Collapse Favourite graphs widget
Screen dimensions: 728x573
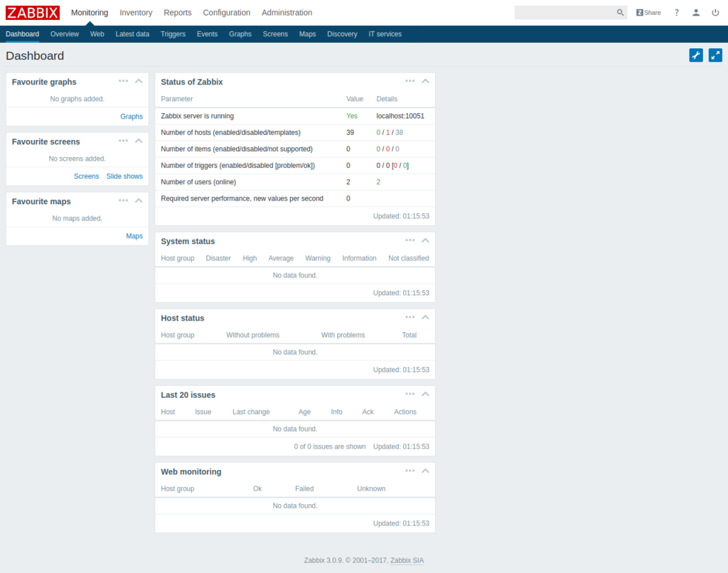(x=139, y=81)
